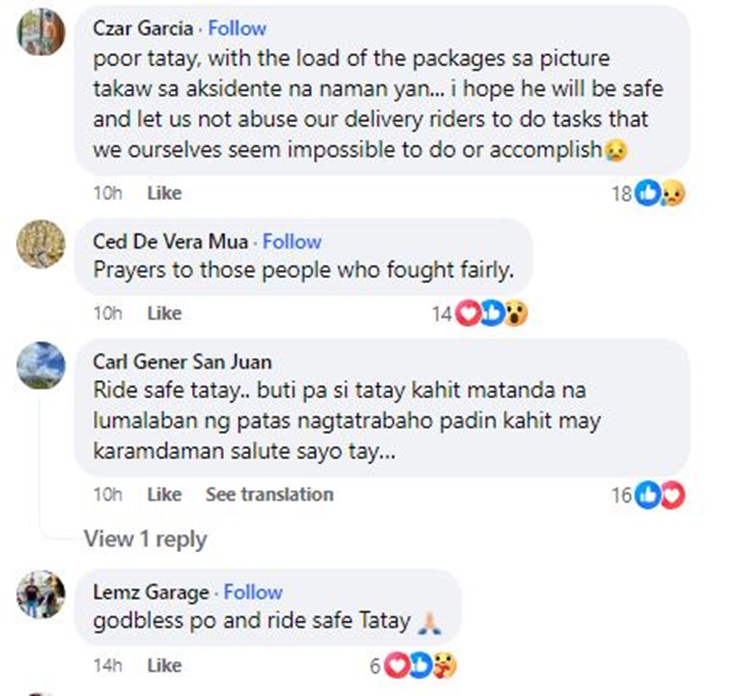Screen dimensions: 750x696
Task: Follow Ced De Vera Mua
Action: click(292, 242)
